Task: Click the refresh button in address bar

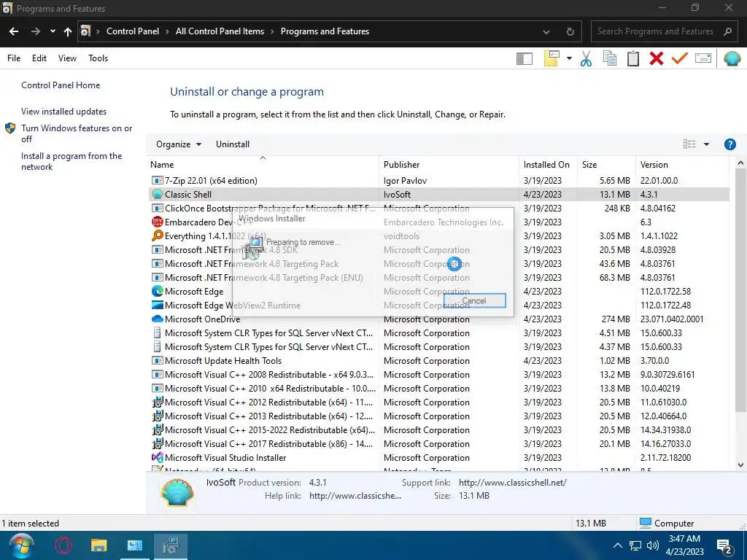Action: click(x=570, y=32)
